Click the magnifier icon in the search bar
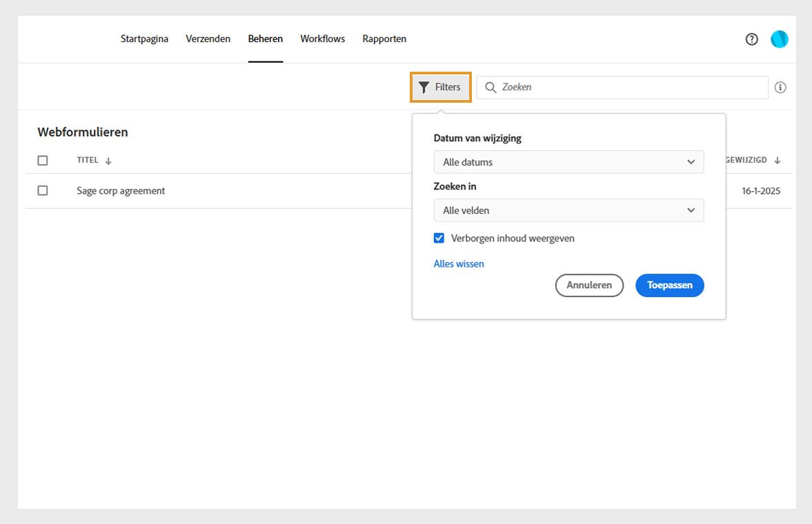The height and width of the screenshot is (524, 812). pyautogui.click(x=491, y=88)
